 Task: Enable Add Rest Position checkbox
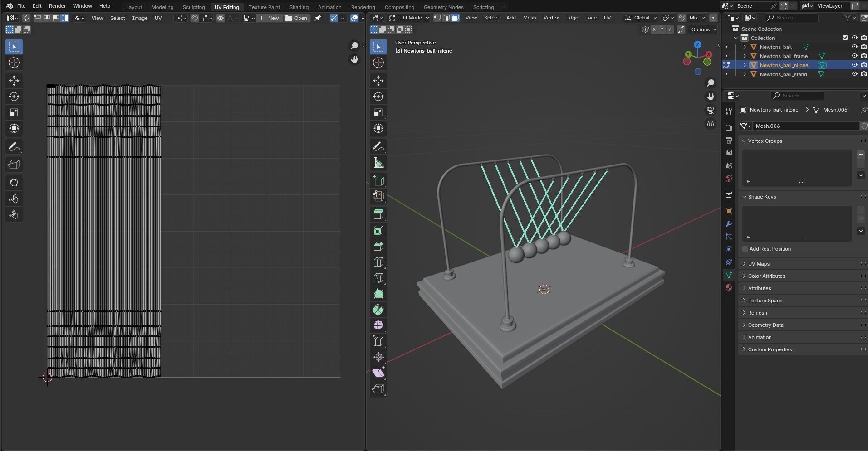point(745,249)
